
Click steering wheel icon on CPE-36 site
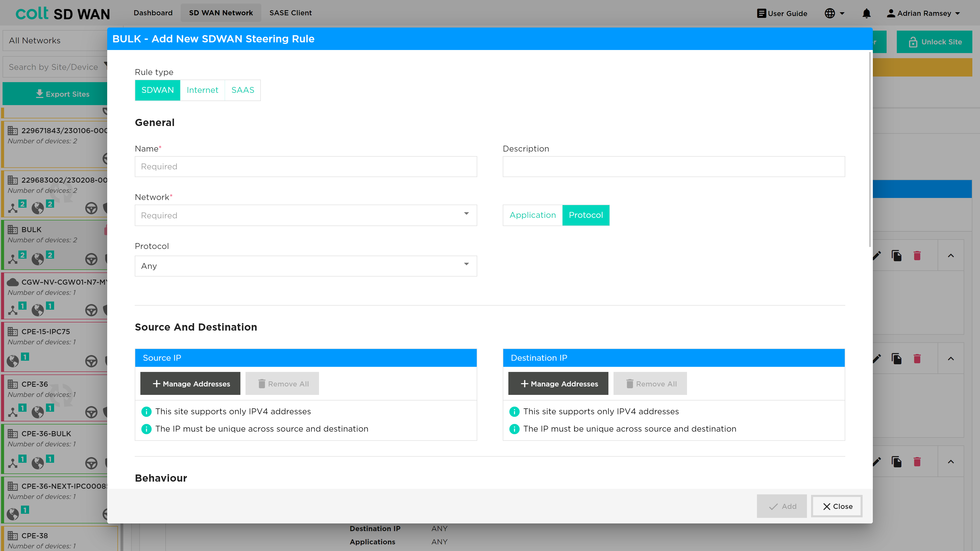click(x=91, y=412)
